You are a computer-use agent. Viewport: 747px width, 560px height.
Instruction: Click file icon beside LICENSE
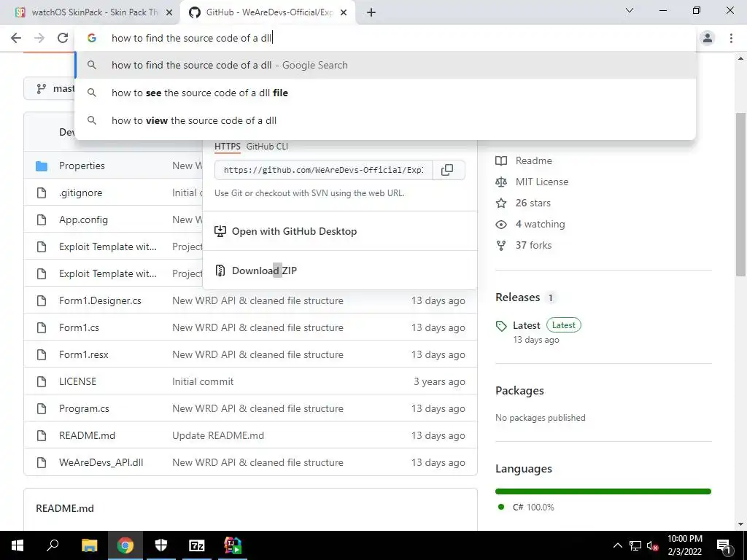tap(42, 382)
